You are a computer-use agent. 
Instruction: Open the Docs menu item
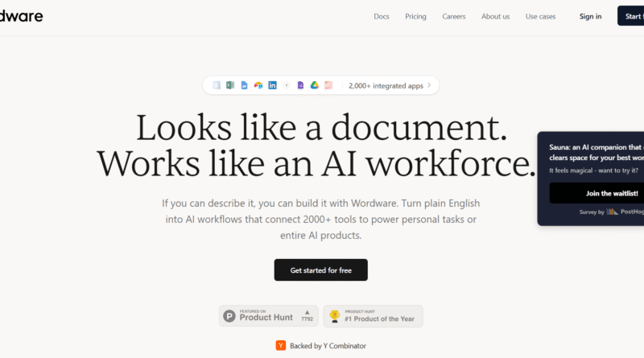click(382, 16)
